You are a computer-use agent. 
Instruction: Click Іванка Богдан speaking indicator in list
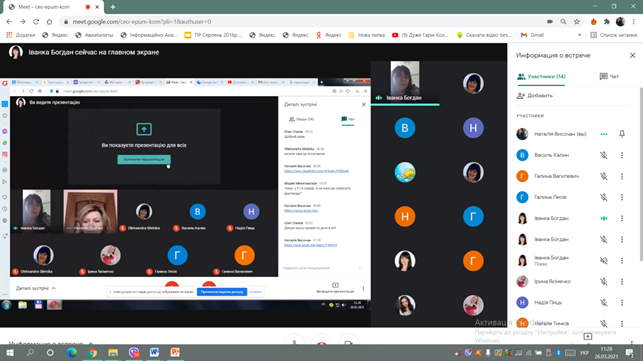pos(604,218)
